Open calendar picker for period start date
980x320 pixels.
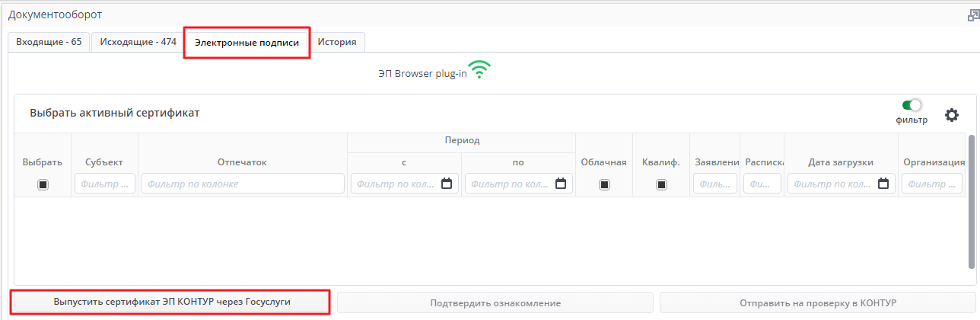click(x=447, y=184)
